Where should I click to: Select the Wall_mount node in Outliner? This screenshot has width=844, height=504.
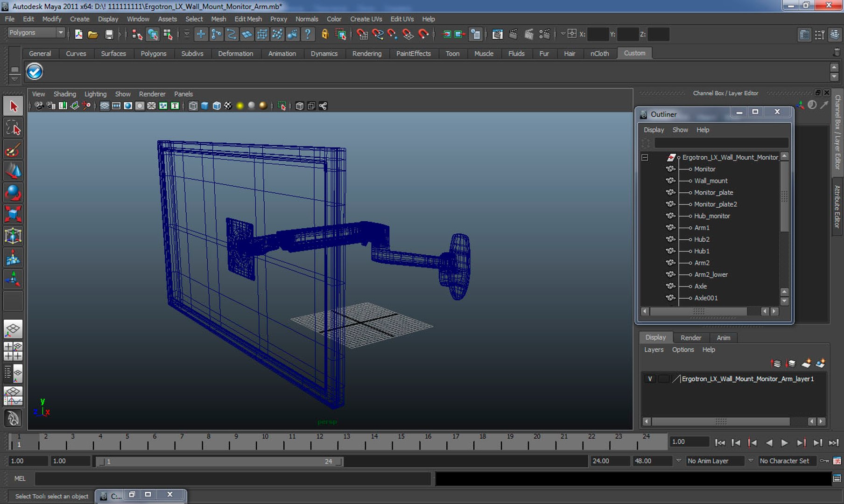pos(710,181)
